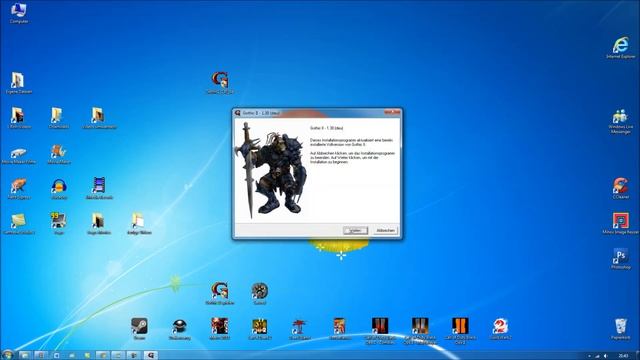The image size is (640, 360).
Task: Launch the Guild Wars 2 shortcut
Action: (x=500, y=329)
